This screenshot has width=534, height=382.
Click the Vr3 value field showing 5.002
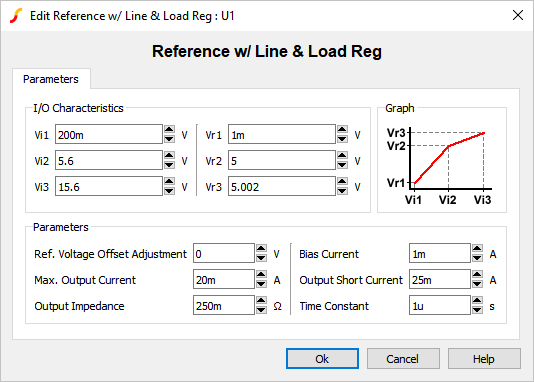point(282,186)
